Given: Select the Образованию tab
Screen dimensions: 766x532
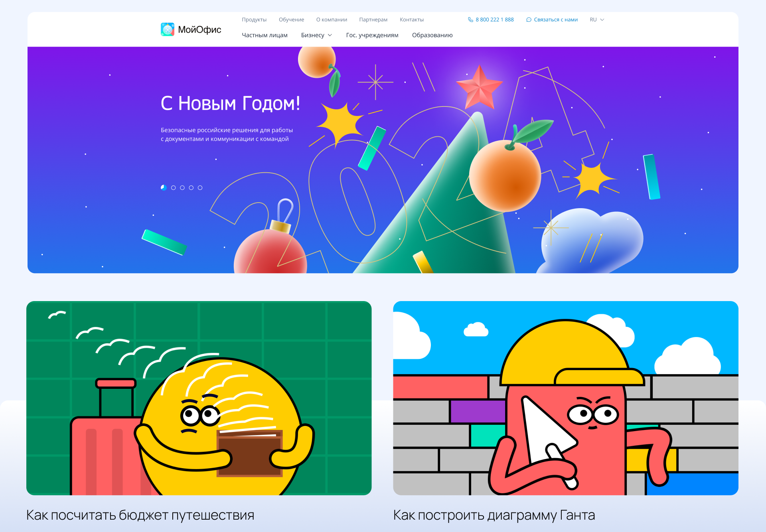Looking at the screenshot, I should click(x=432, y=35).
